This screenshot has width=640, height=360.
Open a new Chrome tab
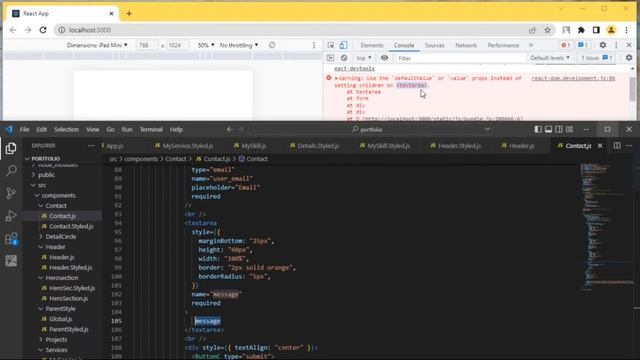(x=129, y=13)
